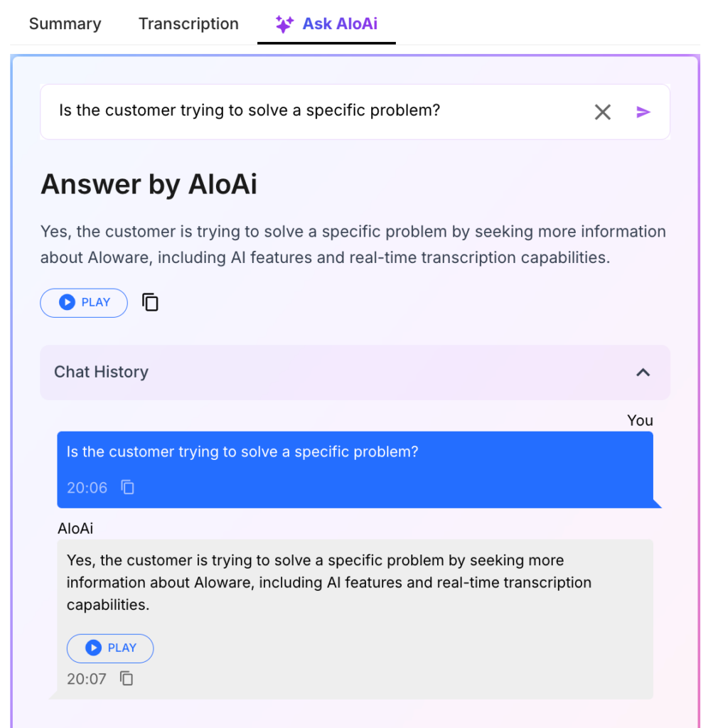Screen dimensions: 713x728
Task: Send the question using the purple arrow icon
Action: pos(643,112)
